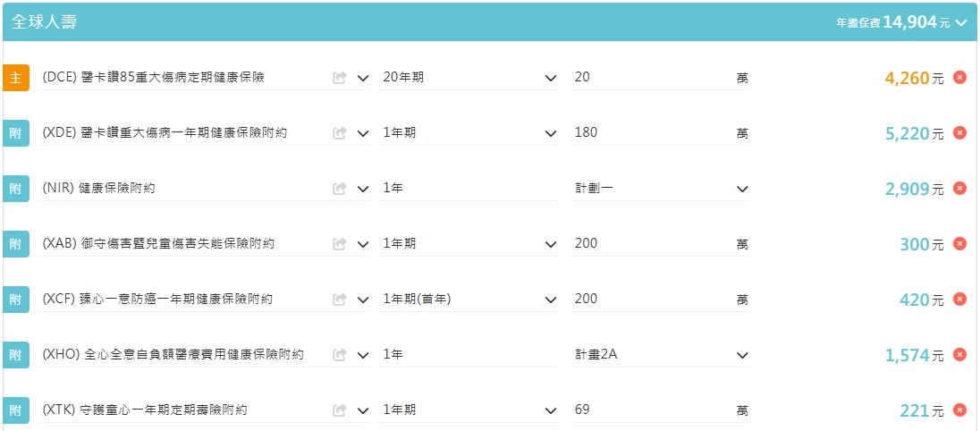Click share icon on XAB rider
The width and height of the screenshot is (980, 431).
click(x=340, y=244)
